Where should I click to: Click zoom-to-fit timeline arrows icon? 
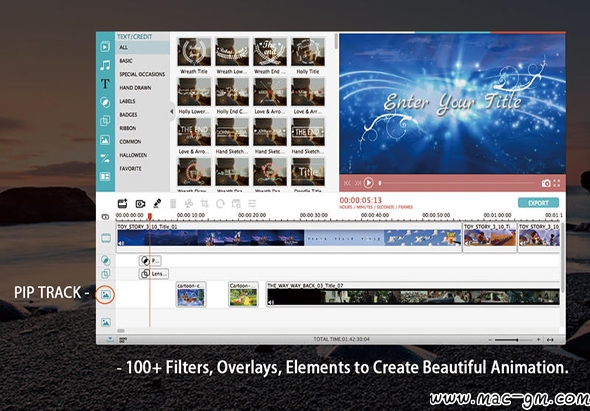pyautogui.click(x=550, y=340)
